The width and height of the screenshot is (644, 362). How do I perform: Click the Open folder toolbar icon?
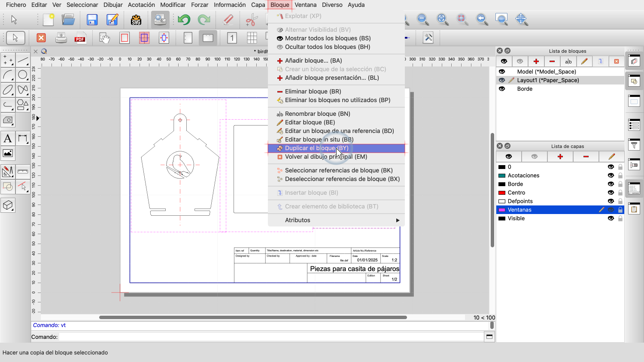(x=68, y=20)
